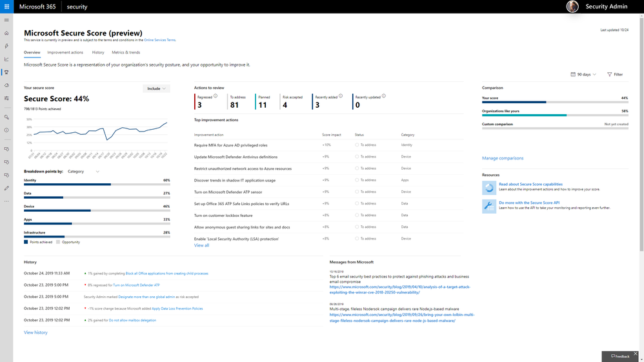Screen dimensions: 644x362
Task: Click the Security Admin profile avatar
Action: click(572, 6)
